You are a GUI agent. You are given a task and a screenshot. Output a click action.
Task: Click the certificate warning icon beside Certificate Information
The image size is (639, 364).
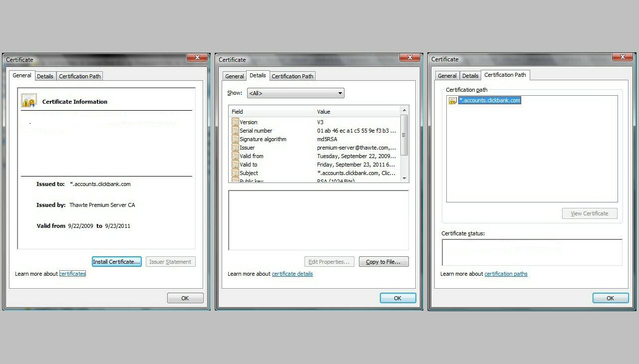pos(28,101)
